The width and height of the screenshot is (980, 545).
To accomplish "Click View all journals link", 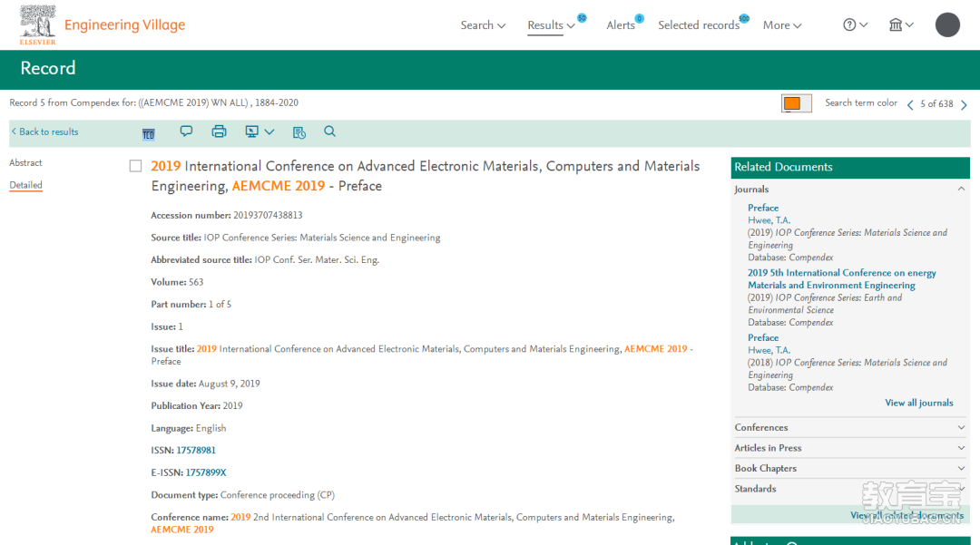I will [918, 404].
